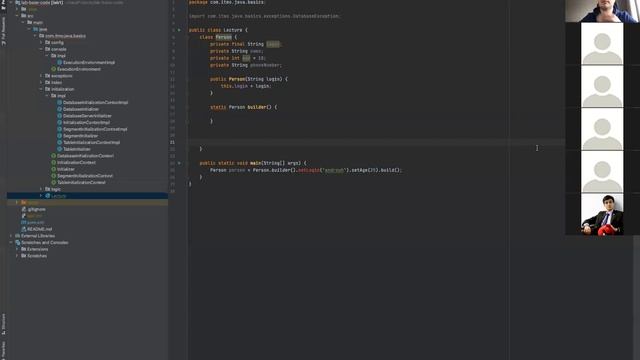This screenshot has height=360, width=640.
Task: Click the TableInitializer class icon
Action: coord(60,149)
